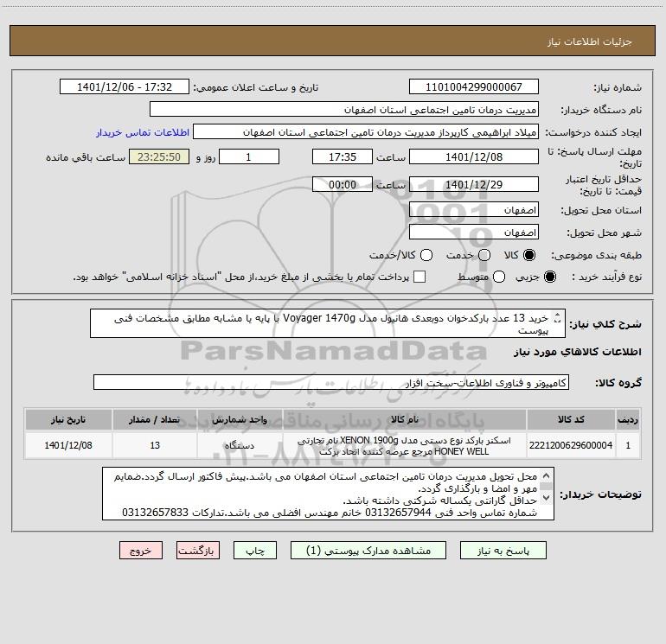Click the خروج exit button

[x=141, y=551]
